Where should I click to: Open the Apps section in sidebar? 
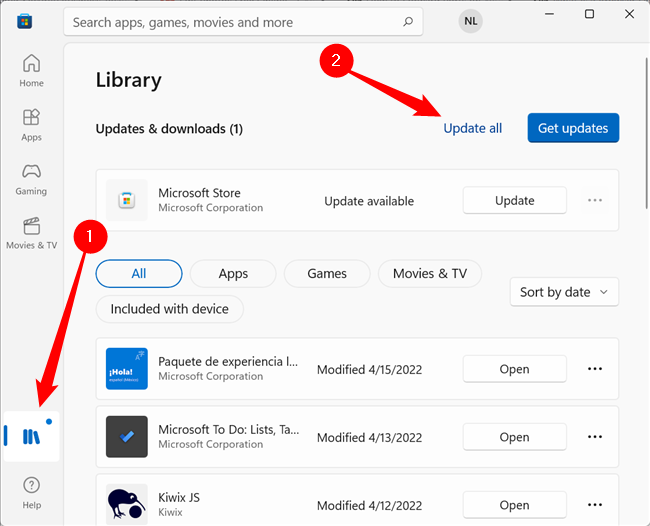(x=32, y=125)
